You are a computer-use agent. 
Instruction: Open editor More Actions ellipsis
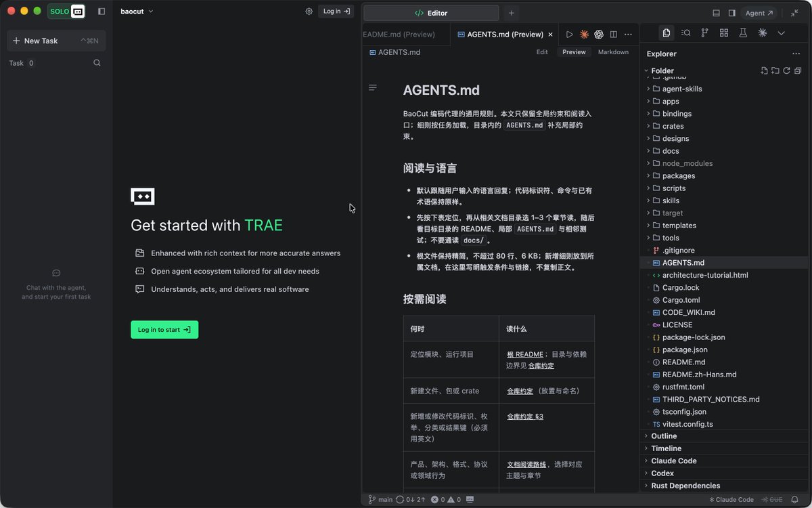click(628, 35)
